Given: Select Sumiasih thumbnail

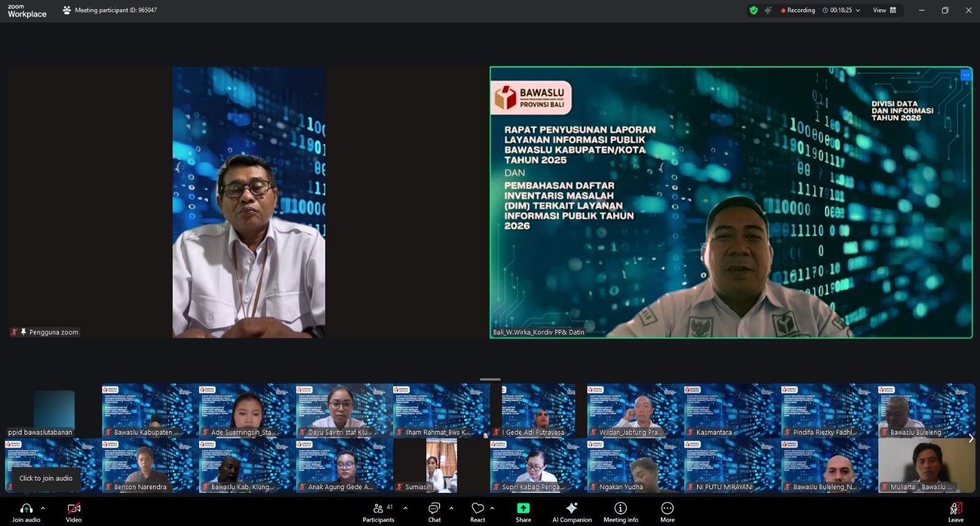Looking at the screenshot, I should coord(441,465).
